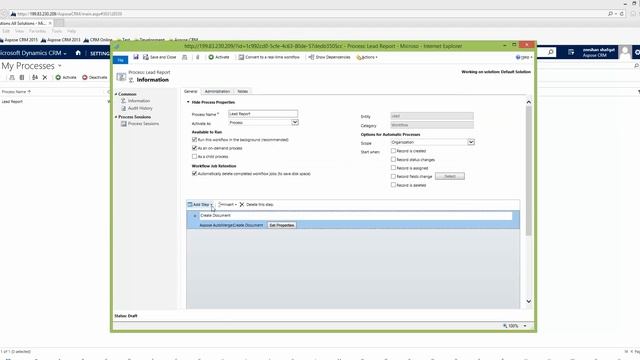The height and width of the screenshot is (360, 640).
Task: Click the advanced find icon in CRM navbar
Action: click(571, 52)
